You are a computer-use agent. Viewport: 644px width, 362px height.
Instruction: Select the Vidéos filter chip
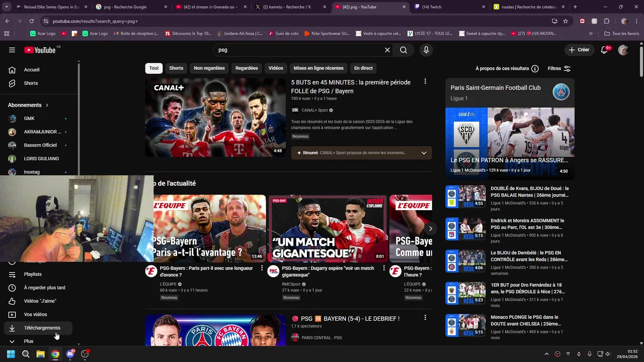tap(276, 68)
